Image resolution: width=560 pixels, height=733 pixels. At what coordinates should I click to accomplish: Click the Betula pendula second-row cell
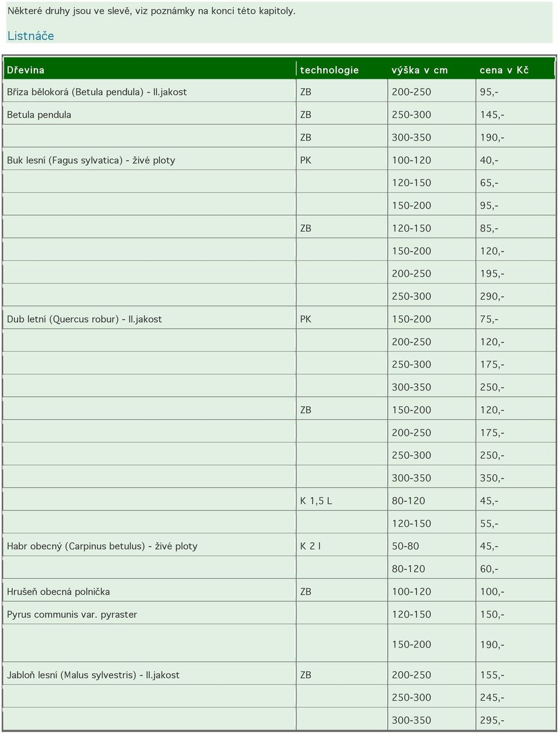coord(150,114)
